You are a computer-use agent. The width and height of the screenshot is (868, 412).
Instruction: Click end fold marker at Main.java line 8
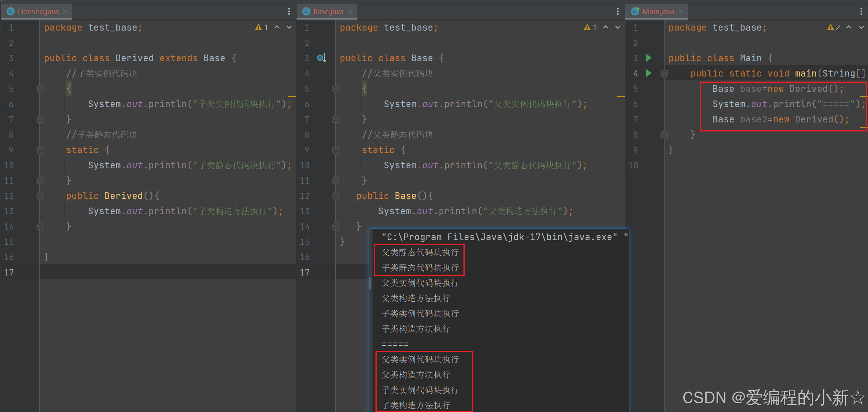point(664,135)
